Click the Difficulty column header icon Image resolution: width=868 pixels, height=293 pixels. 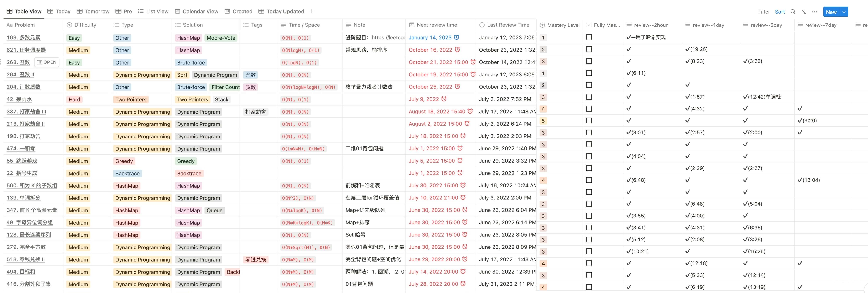69,25
